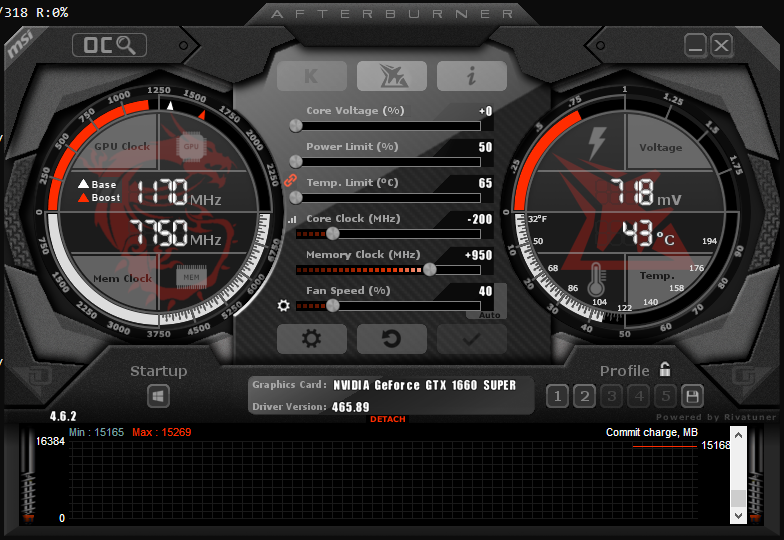Open the voltage-frequency curve editor bars icon
Image resolution: width=784 pixels, height=540 pixels.
coord(292,219)
